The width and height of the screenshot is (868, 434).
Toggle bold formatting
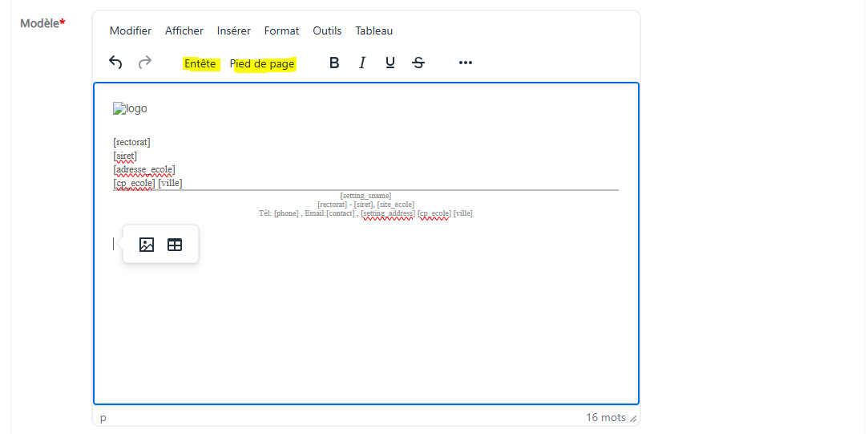coord(334,63)
